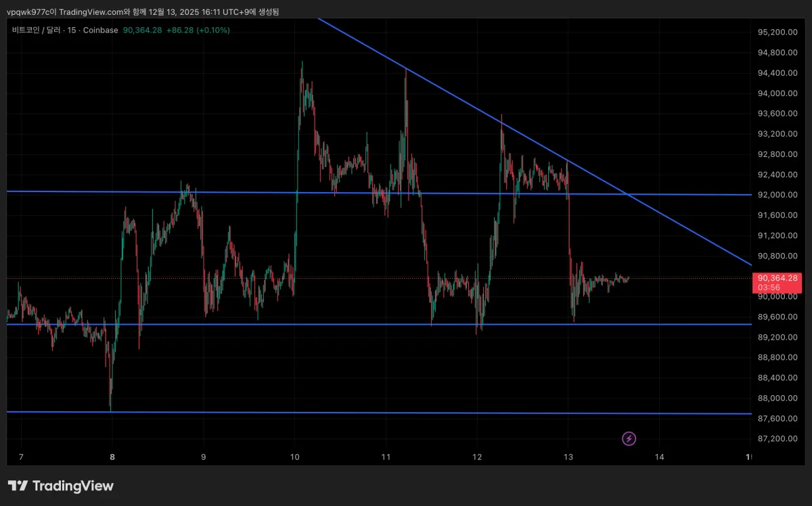Click date 11 on the time axis
The image size is (812, 506).
(386, 457)
